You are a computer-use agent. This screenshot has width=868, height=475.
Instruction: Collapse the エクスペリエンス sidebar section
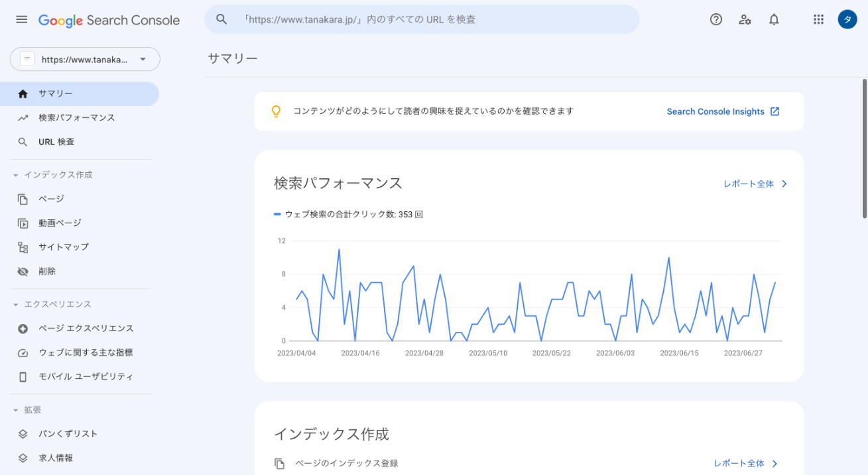(x=16, y=305)
